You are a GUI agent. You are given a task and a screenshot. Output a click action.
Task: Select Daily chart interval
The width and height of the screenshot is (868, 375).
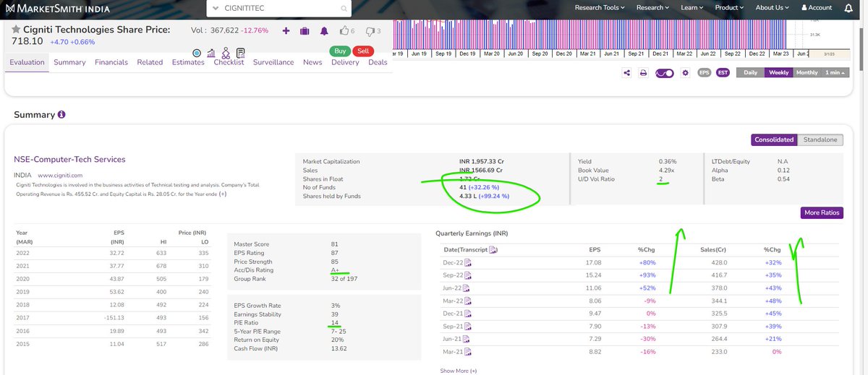pyautogui.click(x=750, y=73)
